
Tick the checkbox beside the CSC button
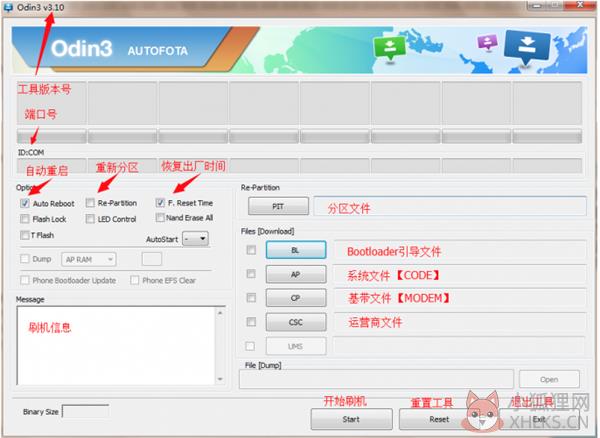tap(251, 322)
